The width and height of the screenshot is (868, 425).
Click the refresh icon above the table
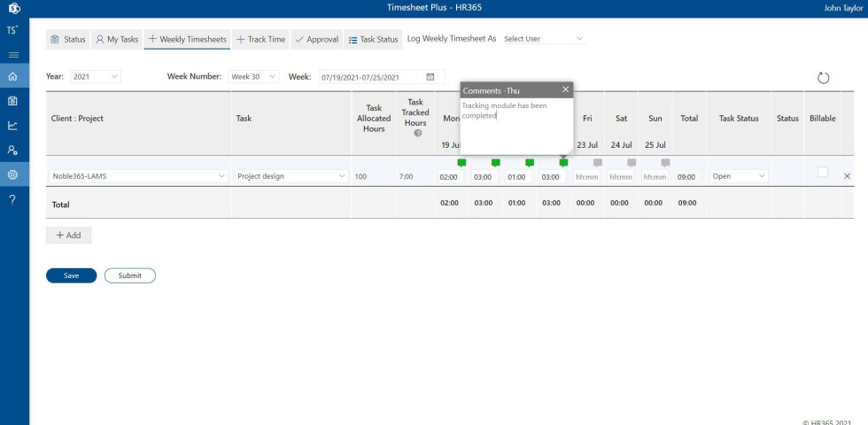click(x=823, y=78)
